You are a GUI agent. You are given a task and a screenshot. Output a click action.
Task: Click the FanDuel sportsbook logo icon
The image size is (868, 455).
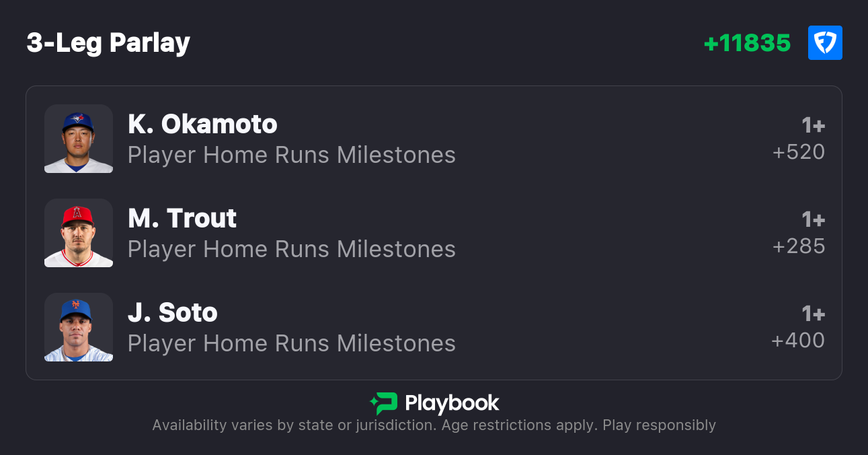825,43
